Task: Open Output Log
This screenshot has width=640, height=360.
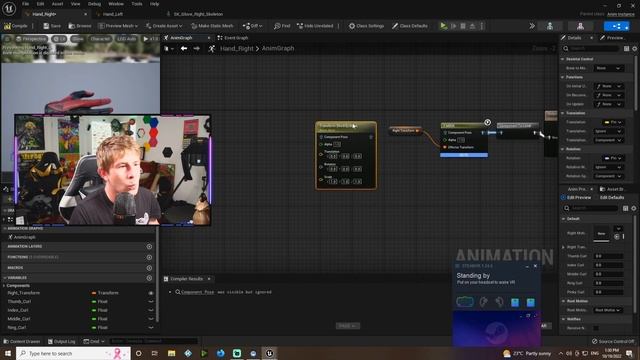Action: click(x=62, y=341)
